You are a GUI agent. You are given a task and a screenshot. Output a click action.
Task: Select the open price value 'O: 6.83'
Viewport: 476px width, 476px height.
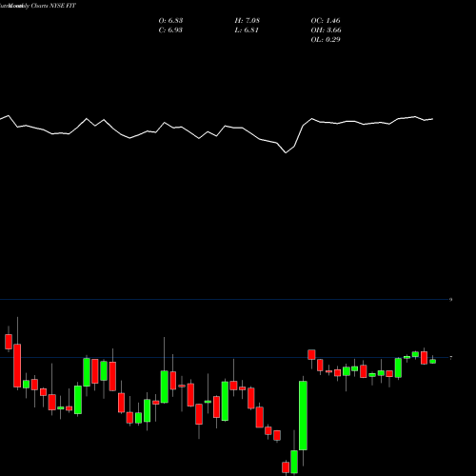pos(170,21)
